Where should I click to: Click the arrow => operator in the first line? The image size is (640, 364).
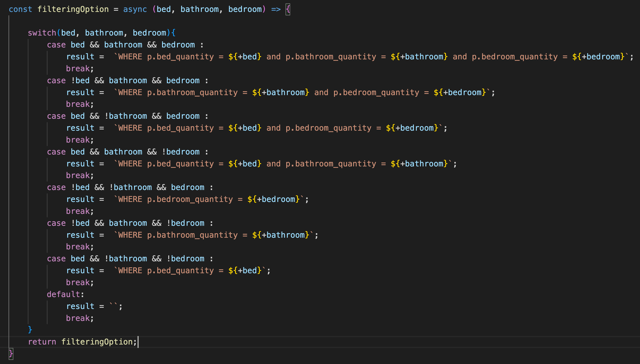pyautogui.click(x=276, y=9)
